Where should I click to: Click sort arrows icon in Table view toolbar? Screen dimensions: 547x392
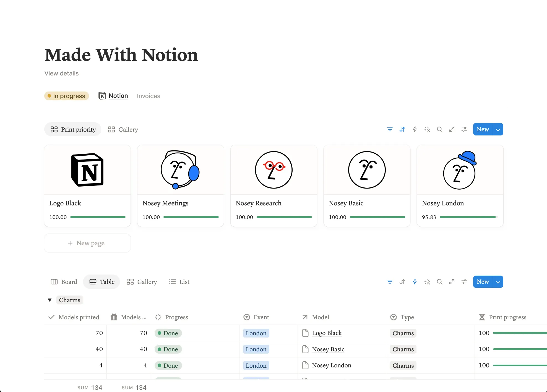(402, 282)
